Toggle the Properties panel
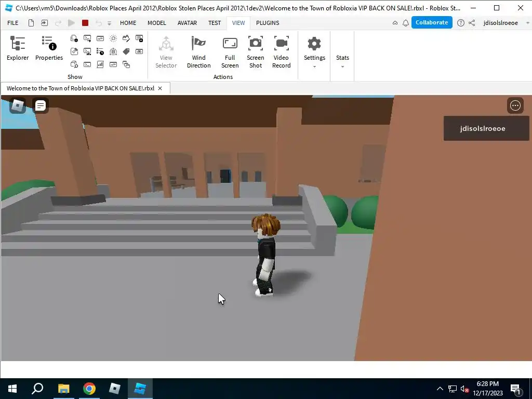 pos(49,48)
